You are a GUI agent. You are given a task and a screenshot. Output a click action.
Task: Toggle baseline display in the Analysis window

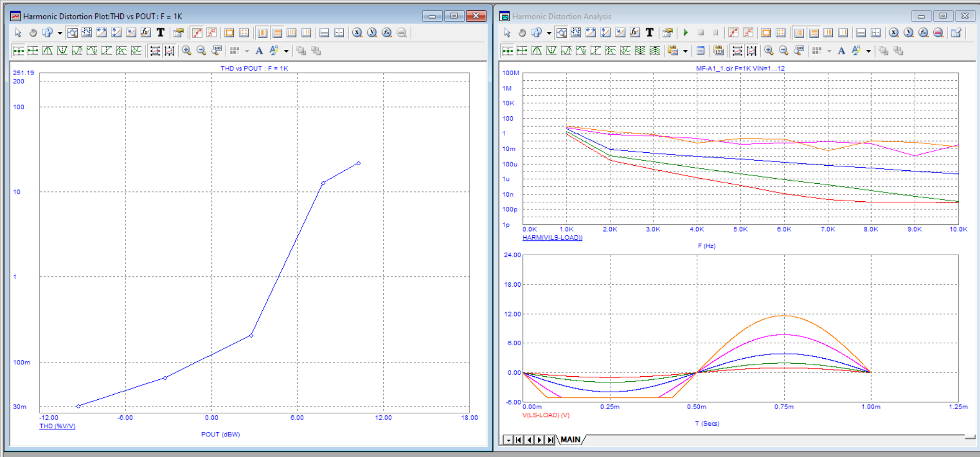(861, 33)
